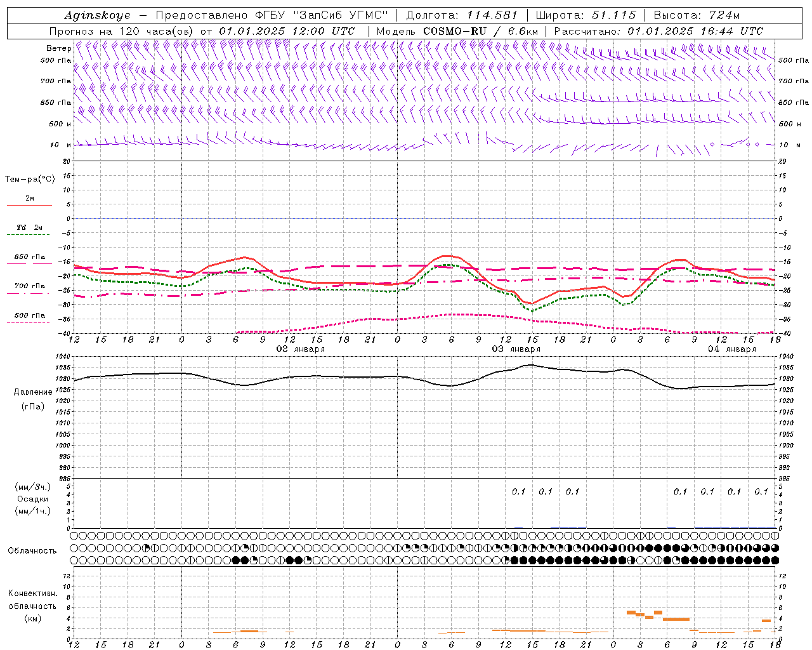This screenshot has width=812, height=650.
Task: Click the 'Осадки' precipitation label
Action: click(x=33, y=499)
